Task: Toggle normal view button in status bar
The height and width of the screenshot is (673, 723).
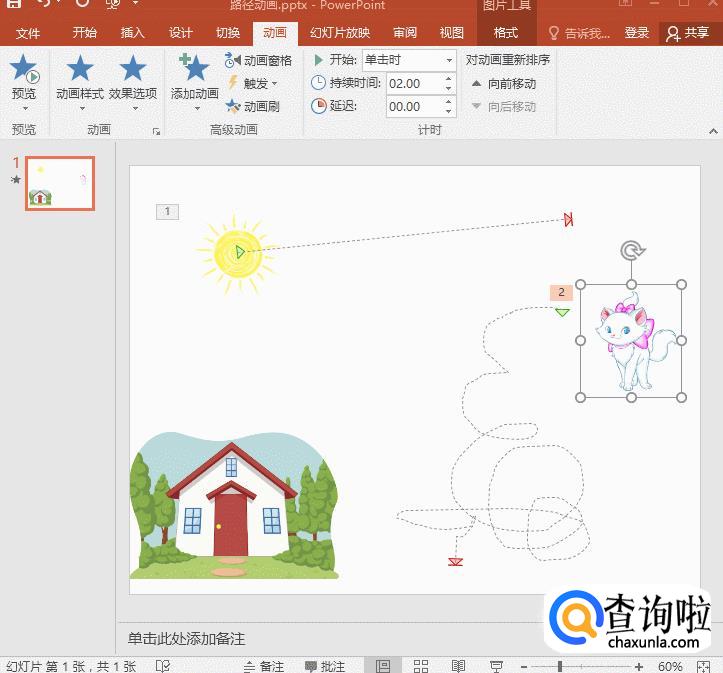Action: click(x=383, y=666)
